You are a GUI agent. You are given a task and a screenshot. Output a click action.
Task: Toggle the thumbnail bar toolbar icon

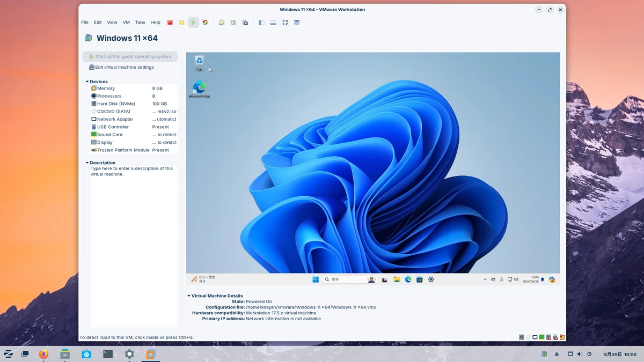(273, 23)
